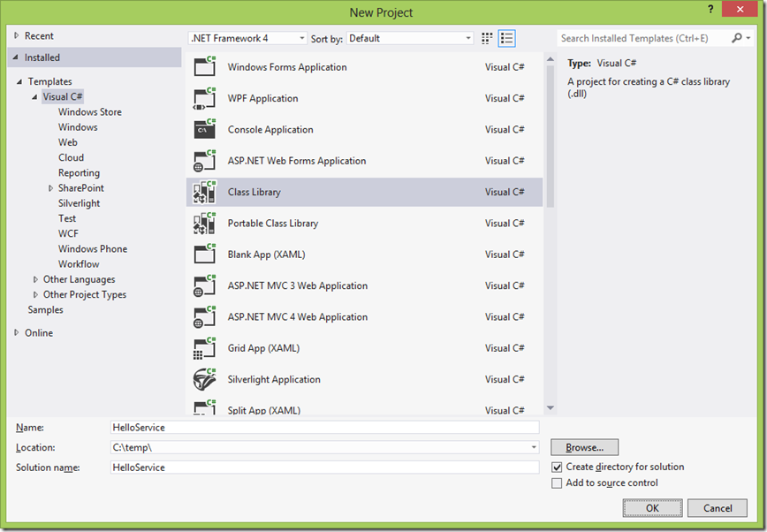This screenshot has height=532, width=767.
Task: Expand the Recent section
Action: [x=16, y=35]
